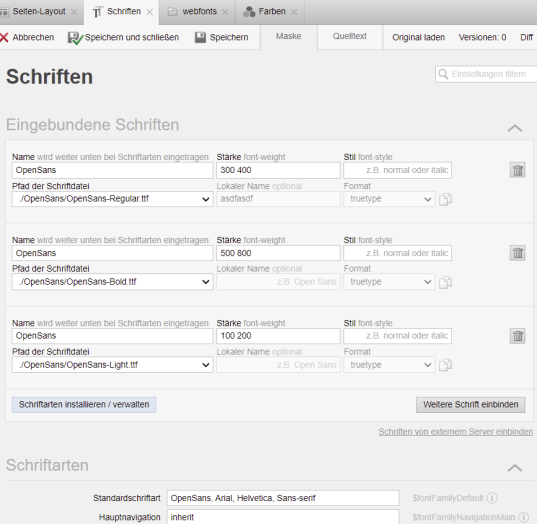Close the Farben tab
The width and height of the screenshot is (537, 524).
[x=294, y=12]
